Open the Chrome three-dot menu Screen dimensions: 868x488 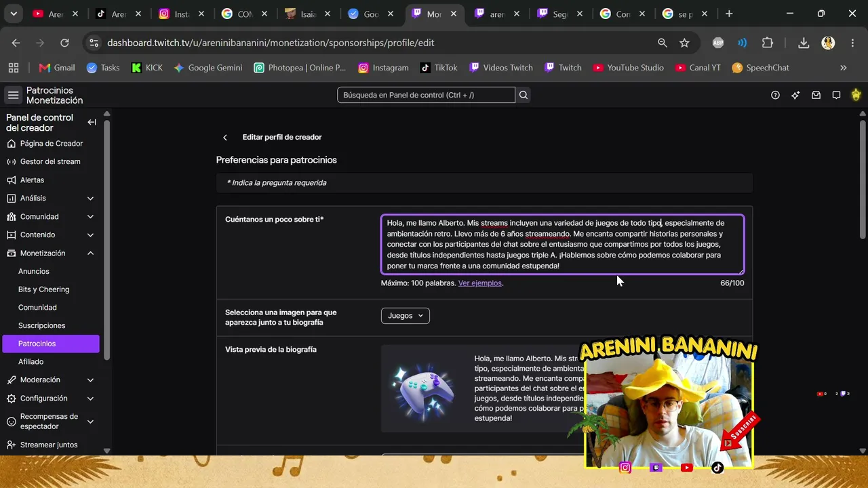(x=852, y=43)
